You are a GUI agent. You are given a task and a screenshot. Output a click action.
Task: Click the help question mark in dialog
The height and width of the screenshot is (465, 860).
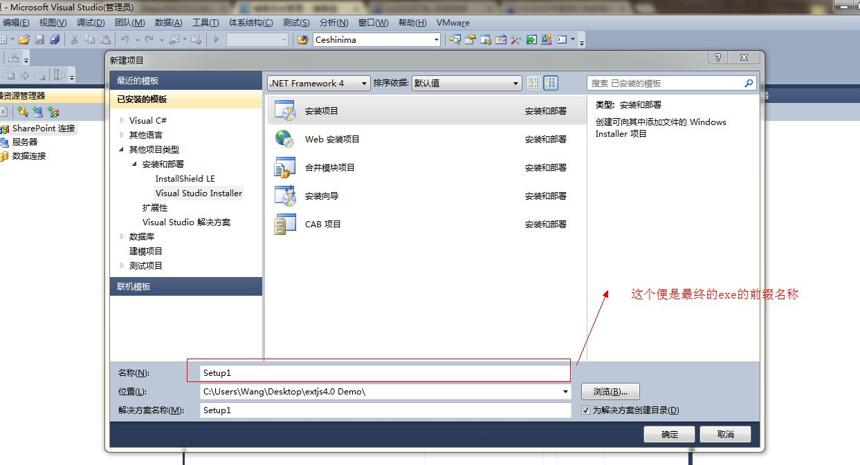click(x=717, y=57)
